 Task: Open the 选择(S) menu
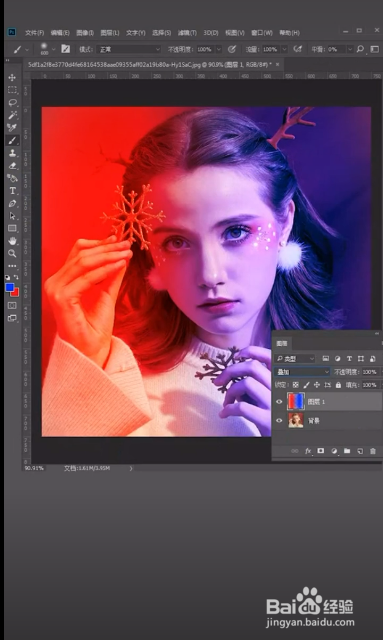coord(161,33)
